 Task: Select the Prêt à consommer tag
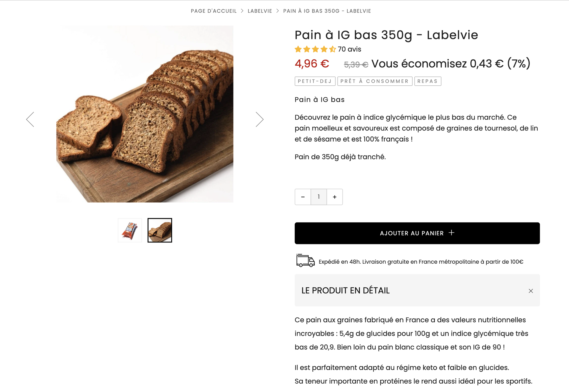pyautogui.click(x=375, y=81)
